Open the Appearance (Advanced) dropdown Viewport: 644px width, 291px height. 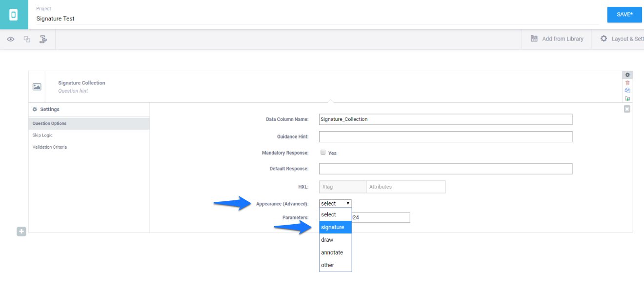click(335, 203)
